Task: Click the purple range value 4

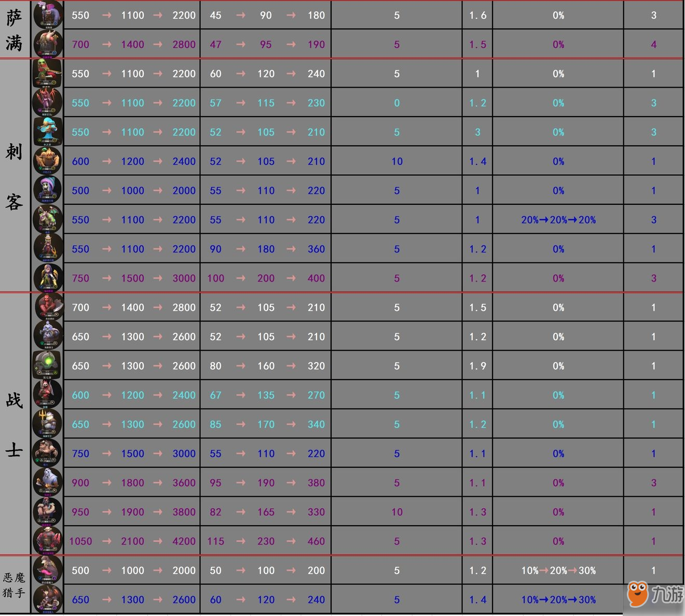Action: click(x=654, y=45)
